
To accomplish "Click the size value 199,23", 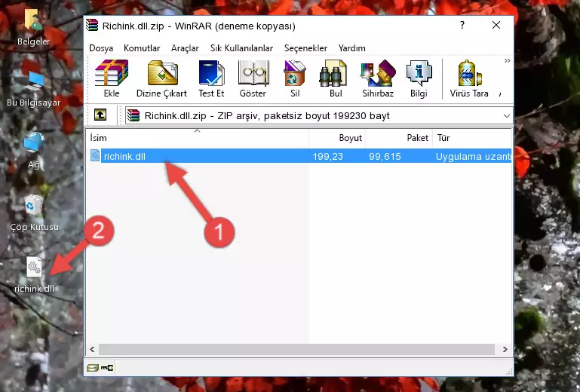I will (328, 157).
